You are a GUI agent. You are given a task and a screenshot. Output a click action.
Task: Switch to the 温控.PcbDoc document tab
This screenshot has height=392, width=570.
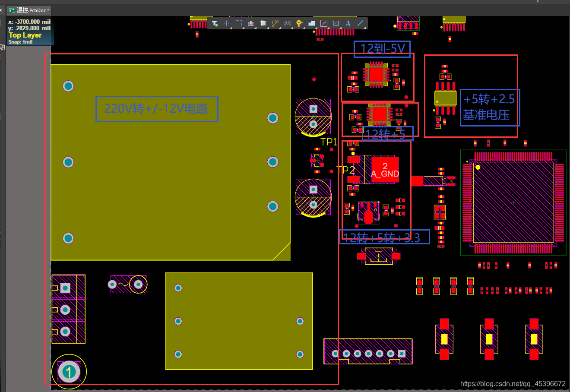click(29, 10)
